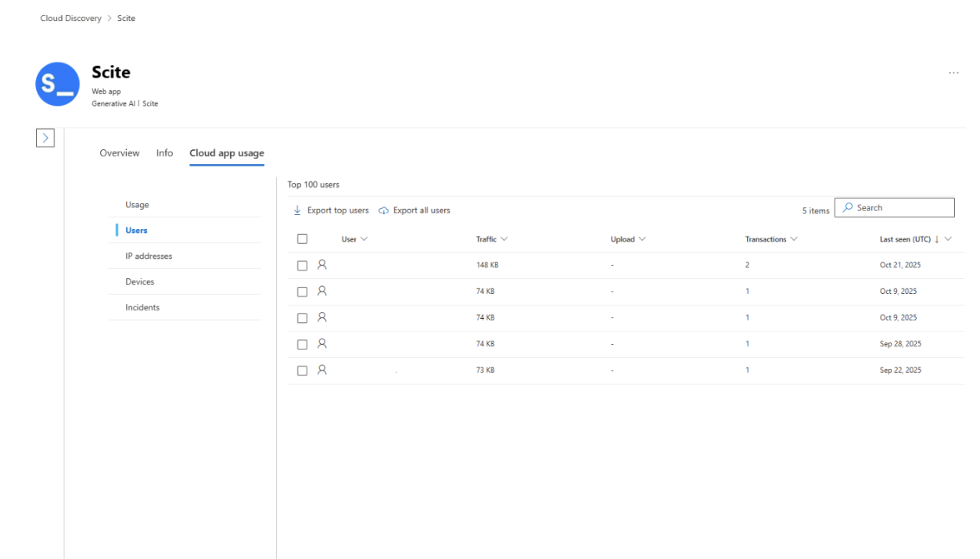Sort by the User column header

[354, 239]
